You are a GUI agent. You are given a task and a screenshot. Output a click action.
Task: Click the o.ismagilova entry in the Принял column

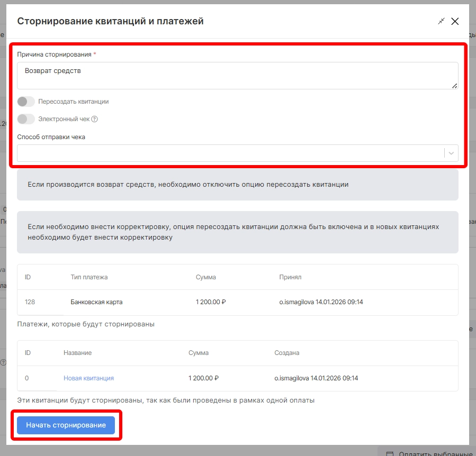[321, 302]
